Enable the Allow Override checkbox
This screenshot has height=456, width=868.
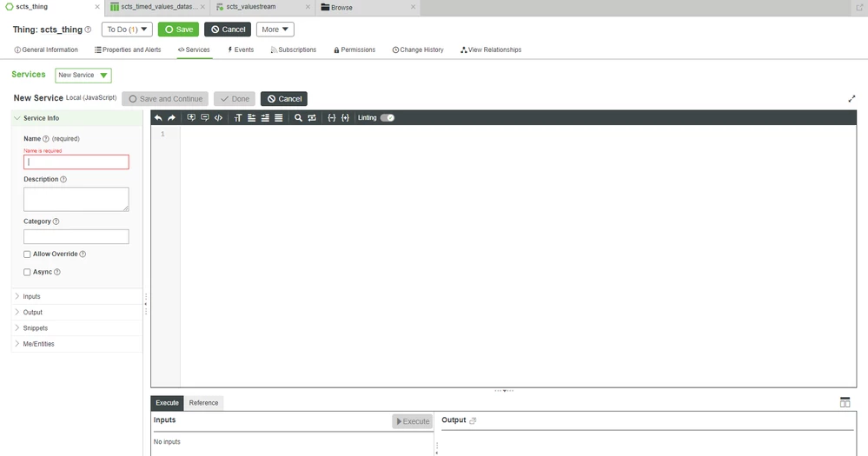(27, 254)
